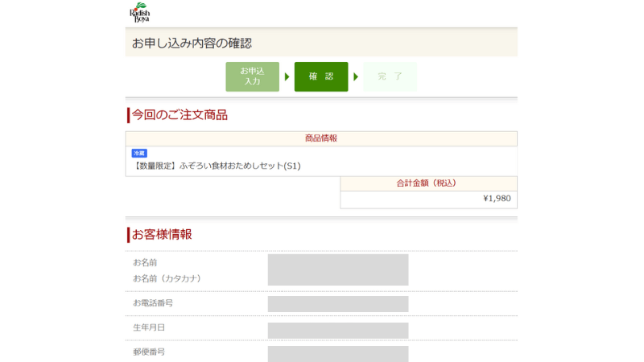Click the redacted name value box

tap(337, 269)
